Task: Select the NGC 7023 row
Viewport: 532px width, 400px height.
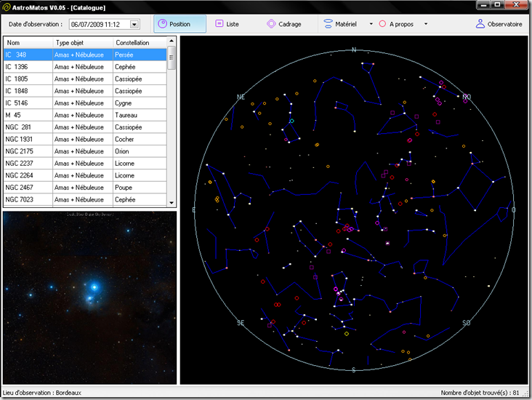Action: 85,199
